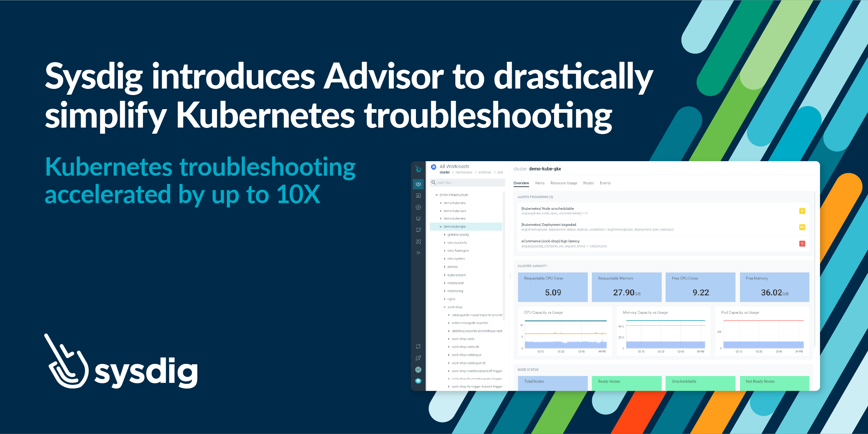
Task: Click the Kubernetes wheel icon beside All Workloads
Action: [x=433, y=167]
